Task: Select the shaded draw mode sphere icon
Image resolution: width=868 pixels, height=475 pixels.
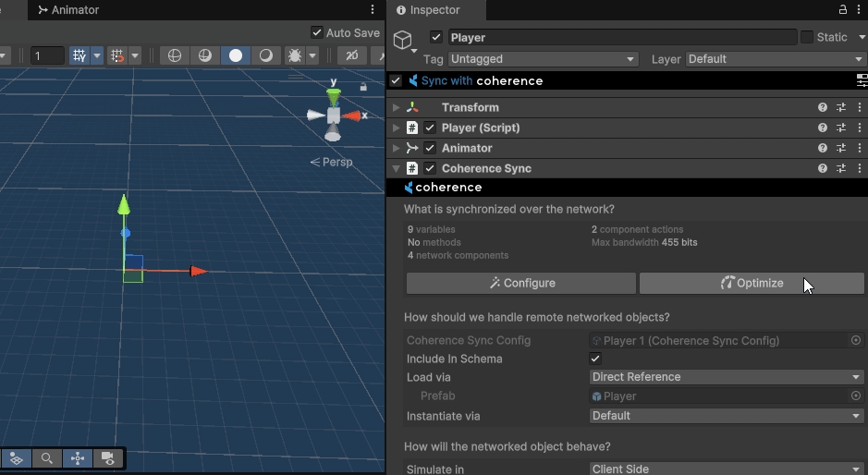Action: (x=236, y=55)
